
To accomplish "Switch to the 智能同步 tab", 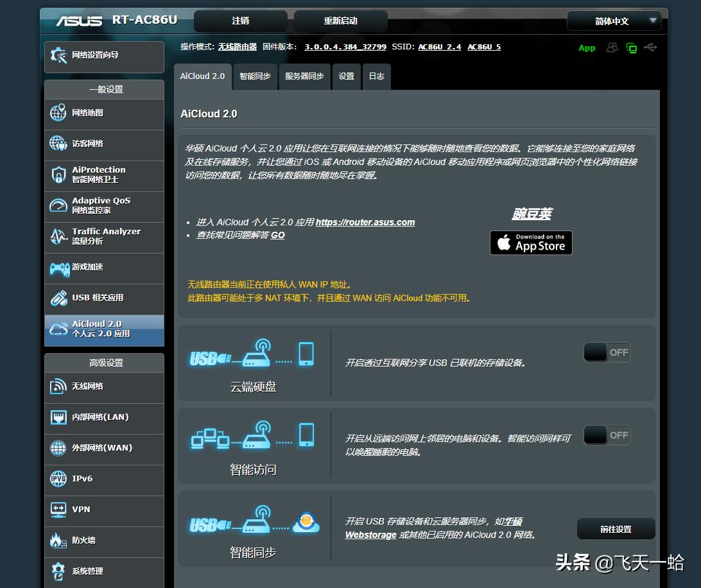I will [255, 76].
